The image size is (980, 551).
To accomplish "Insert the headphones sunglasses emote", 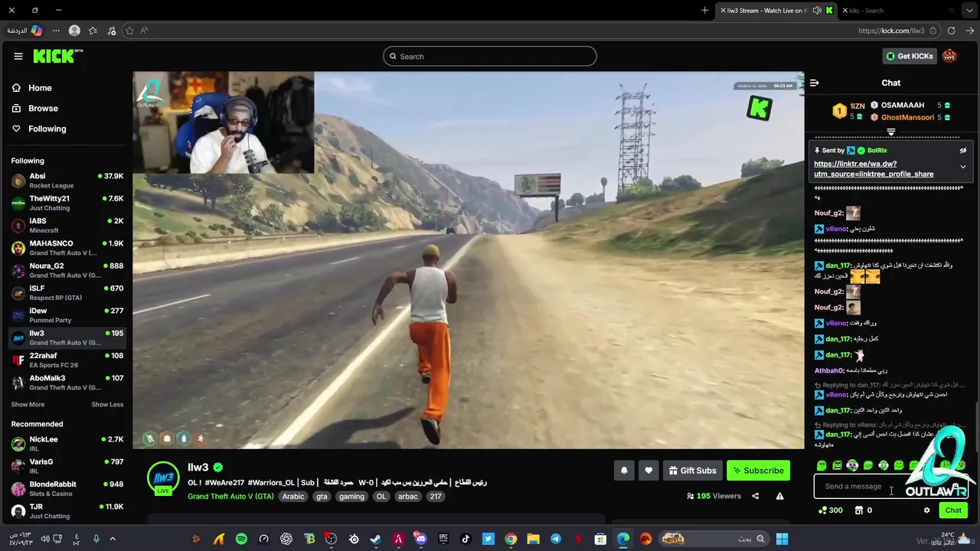I will point(852,465).
